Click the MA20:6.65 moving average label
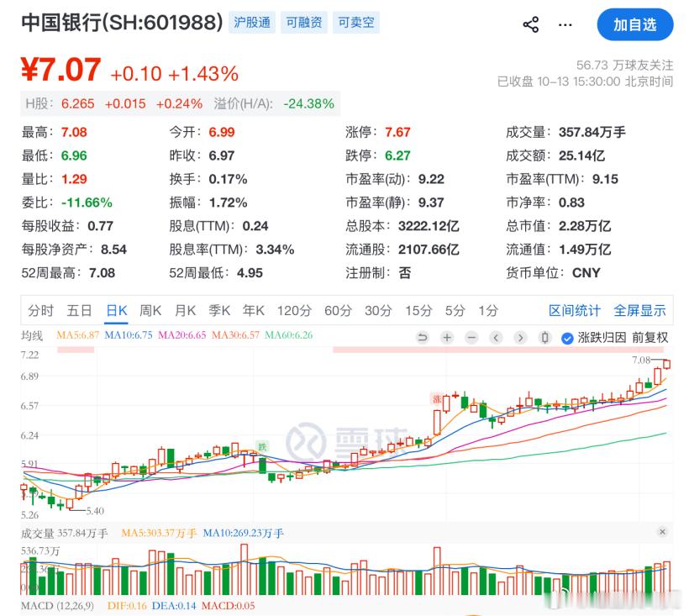The width and height of the screenshot is (689, 616). 182,335
